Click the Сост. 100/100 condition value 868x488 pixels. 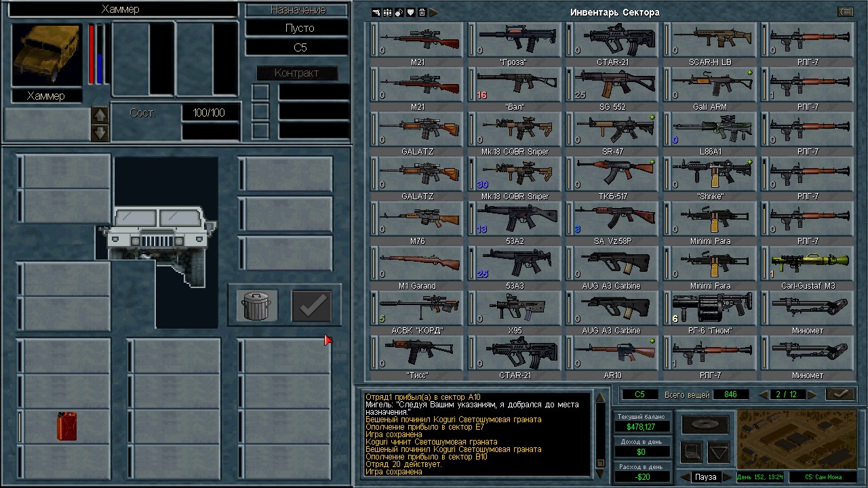pyautogui.click(x=210, y=113)
